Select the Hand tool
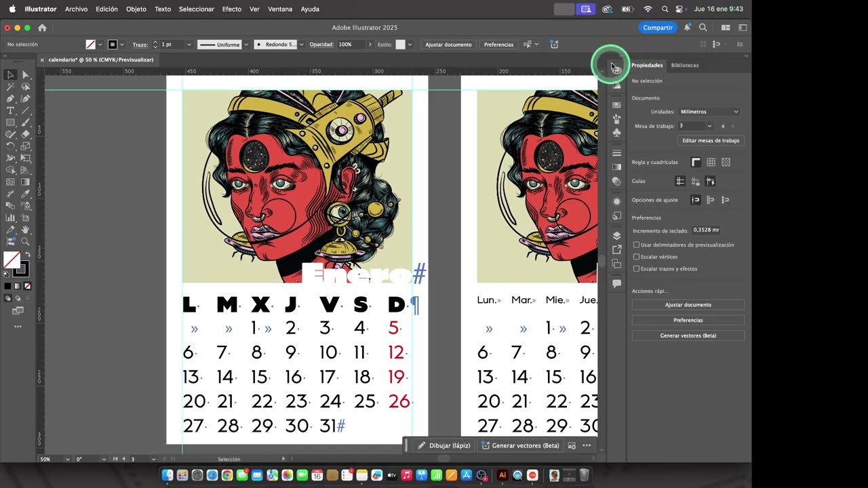 point(25,230)
